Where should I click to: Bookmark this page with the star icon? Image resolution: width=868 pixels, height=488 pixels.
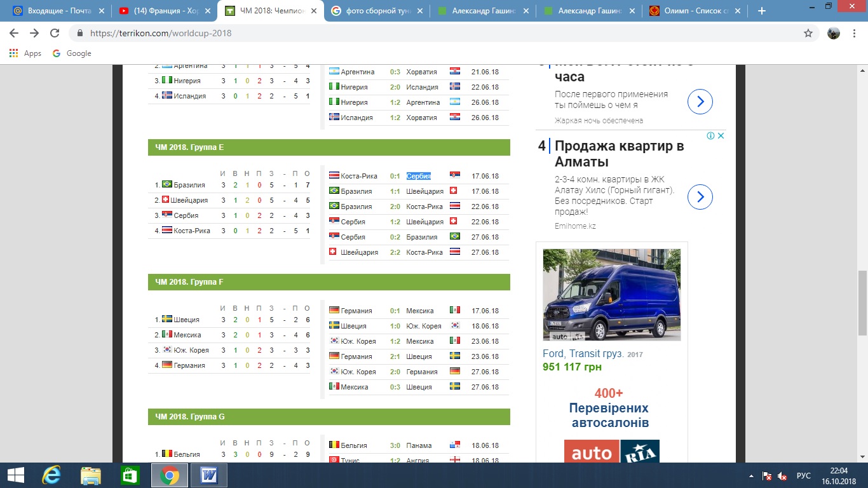pyautogui.click(x=808, y=33)
